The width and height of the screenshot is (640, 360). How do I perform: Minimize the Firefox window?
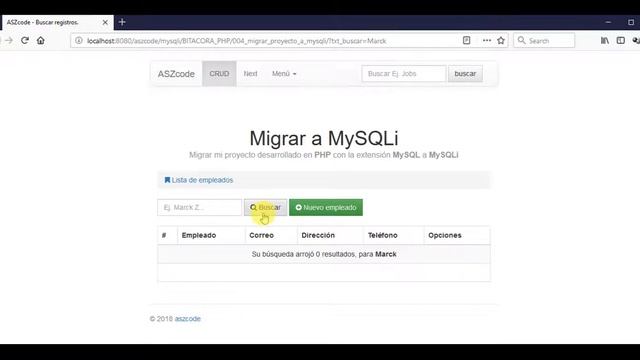(x=608, y=22)
